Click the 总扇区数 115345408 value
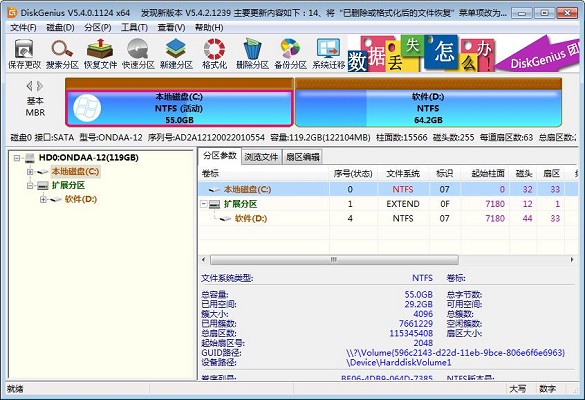The height and width of the screenshot is (400, 585). click(x=411, y=333)
